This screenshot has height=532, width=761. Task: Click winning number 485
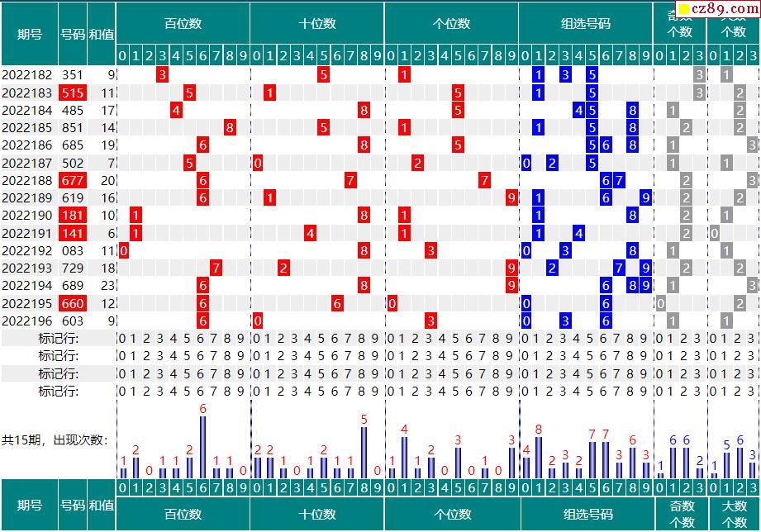[x=73, y=110]
